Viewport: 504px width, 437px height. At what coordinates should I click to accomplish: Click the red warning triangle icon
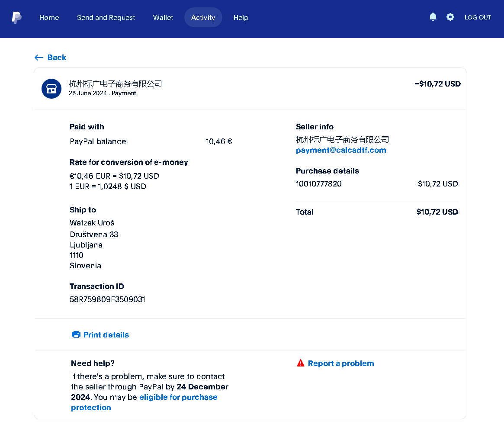pyautogui.click(x=301, y=363)
